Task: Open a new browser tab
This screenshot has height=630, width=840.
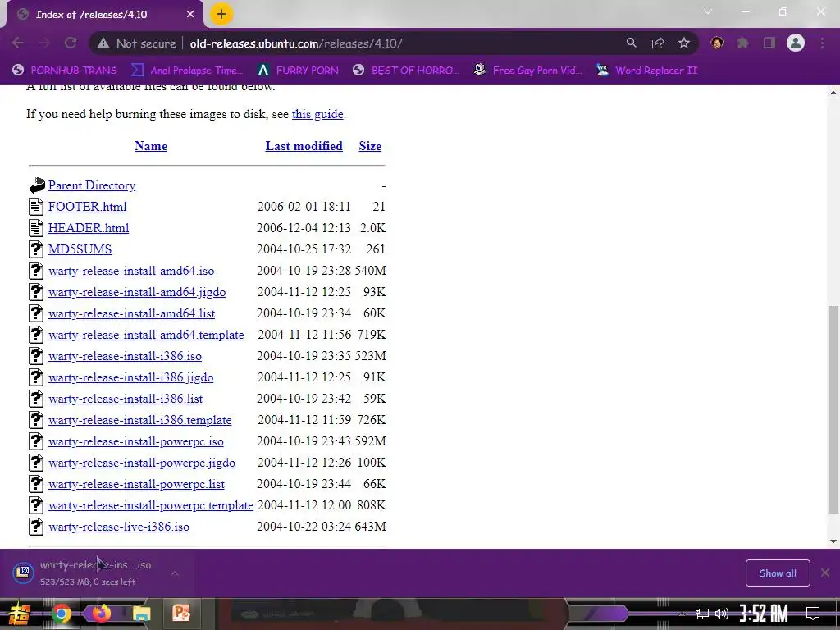Action: (221, 14)
